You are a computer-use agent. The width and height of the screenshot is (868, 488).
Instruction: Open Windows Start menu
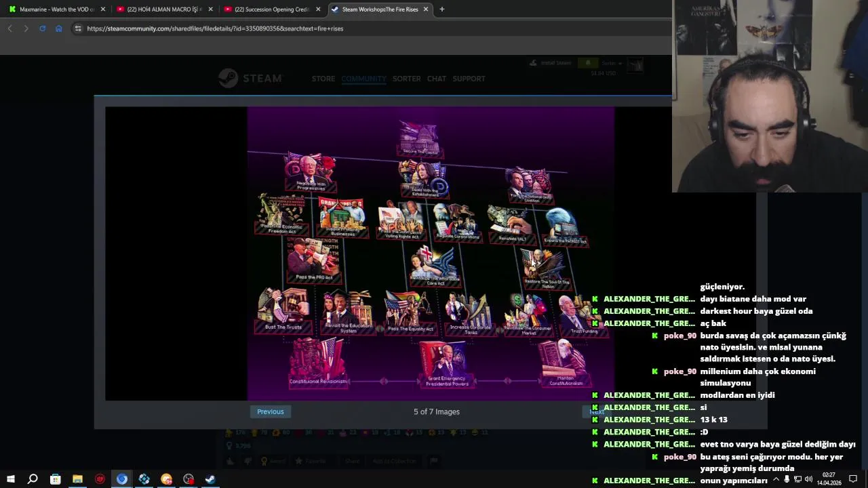(10, 479)
